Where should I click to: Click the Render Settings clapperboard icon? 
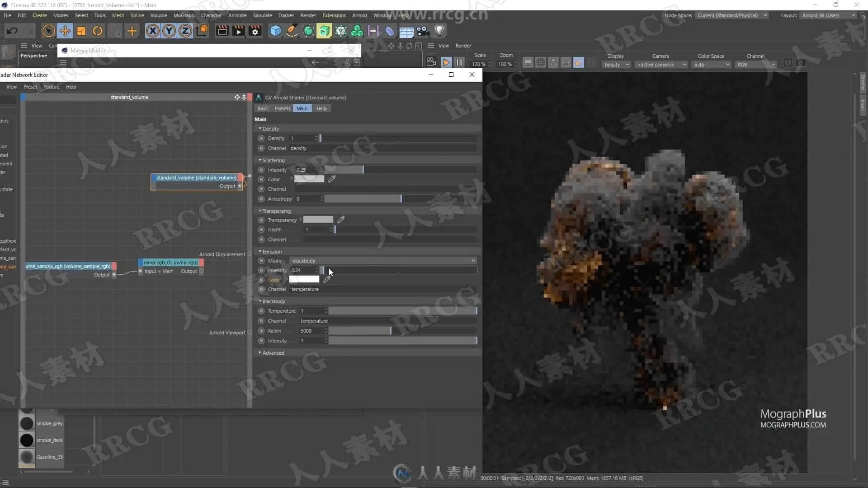(255, 31)
